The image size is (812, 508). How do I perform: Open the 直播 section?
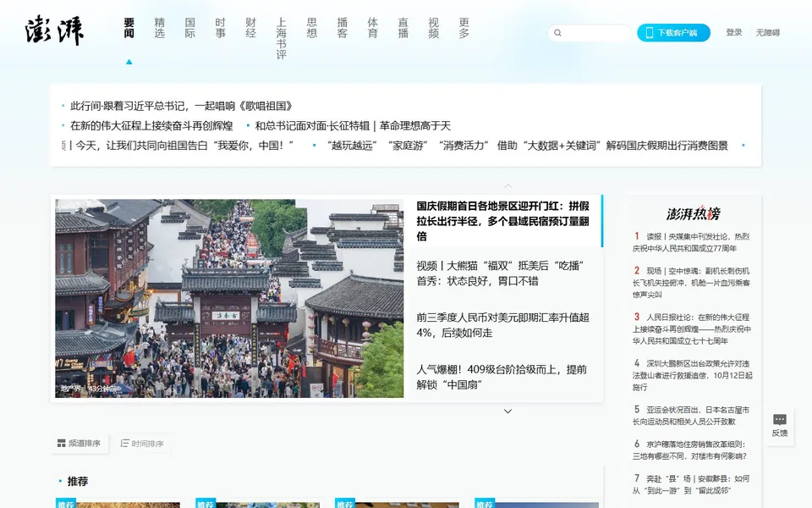(x=403, y=28)
